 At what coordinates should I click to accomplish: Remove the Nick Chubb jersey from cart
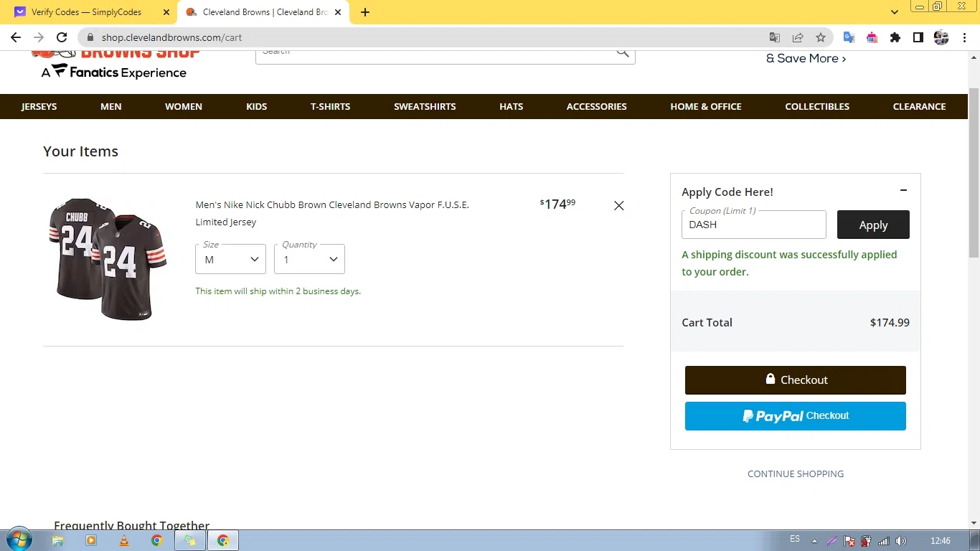pyautogui.click(x=619, y=206)
